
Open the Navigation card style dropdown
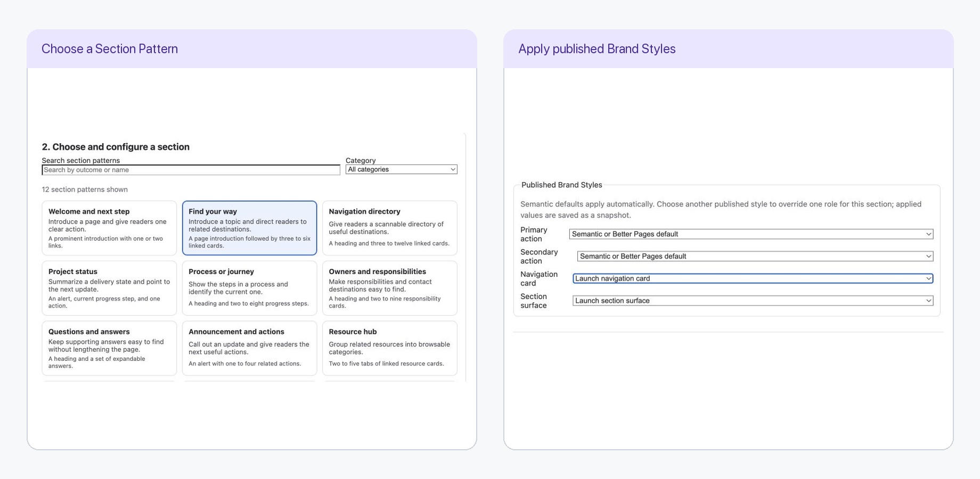click(x=753, y=278)
